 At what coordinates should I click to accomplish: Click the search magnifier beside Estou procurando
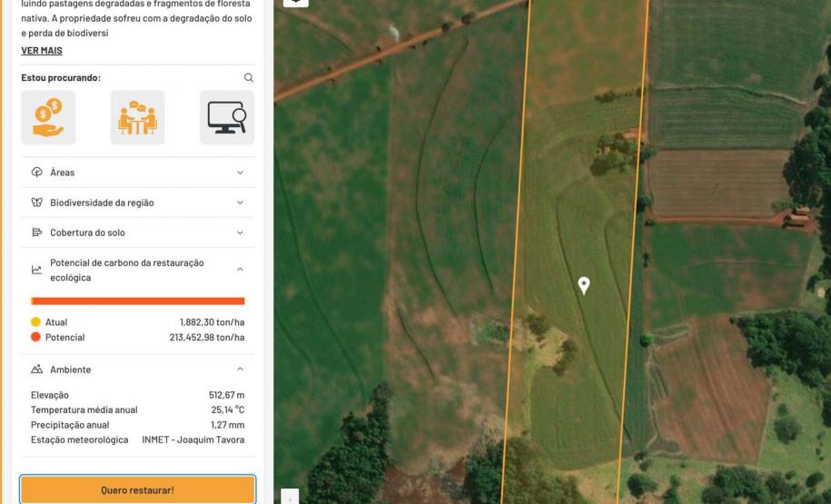coord(249,78)
